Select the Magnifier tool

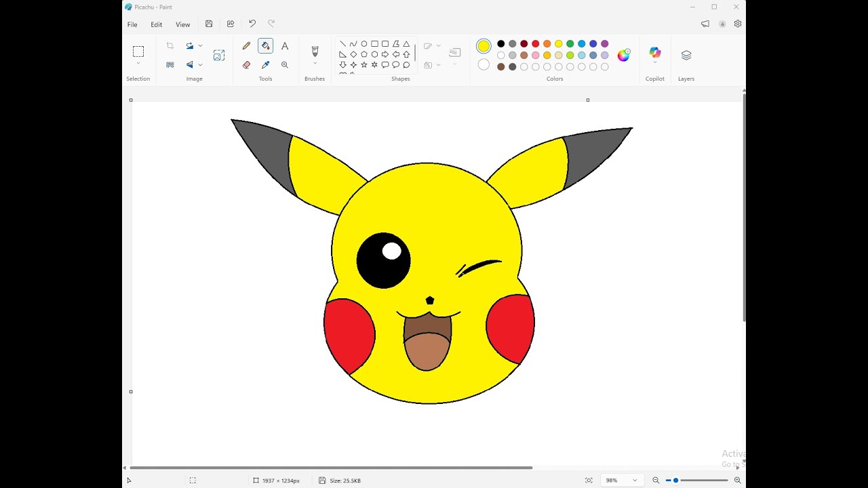[x=285, y=65]
